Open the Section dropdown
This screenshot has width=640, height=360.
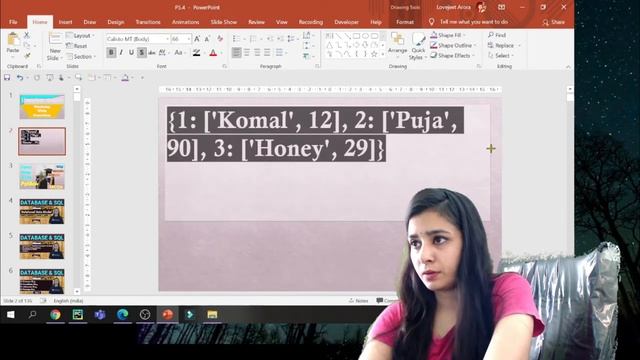pos(81,56)
